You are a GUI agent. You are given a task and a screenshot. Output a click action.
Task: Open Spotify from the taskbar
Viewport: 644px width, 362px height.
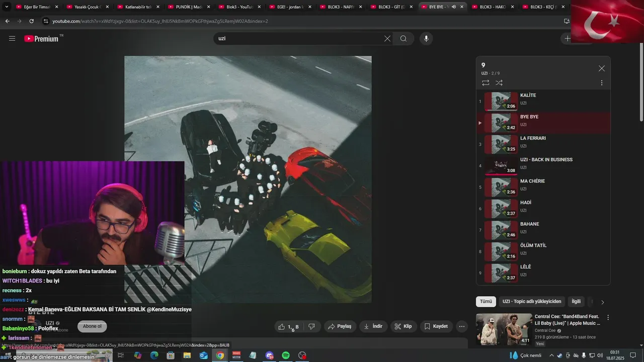(x=286, y=355)
